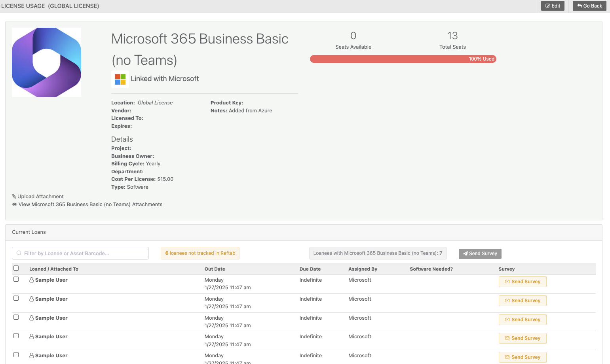Check the checkbox on the fourth loan row
Viewport: 610px width, 364px height.
pos(16,336)
